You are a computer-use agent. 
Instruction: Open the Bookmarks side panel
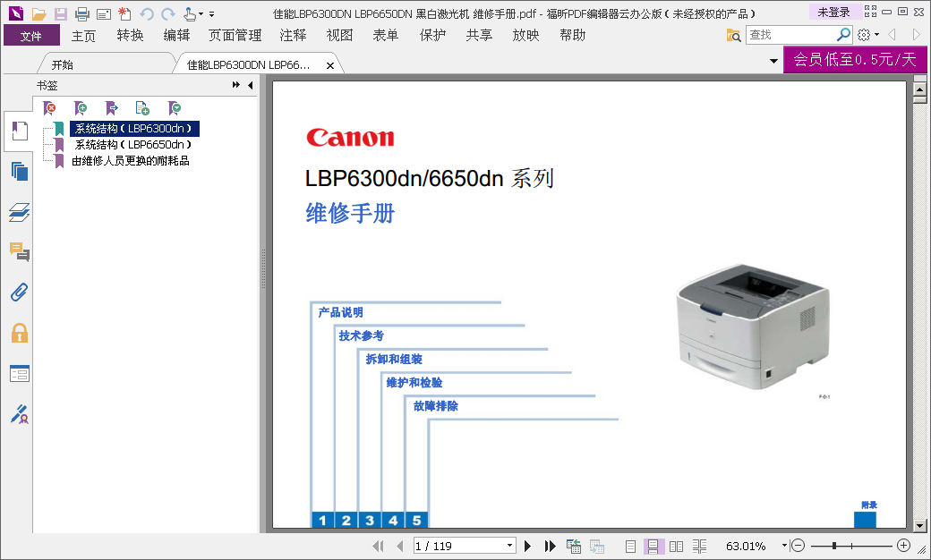tap(19, 132)
